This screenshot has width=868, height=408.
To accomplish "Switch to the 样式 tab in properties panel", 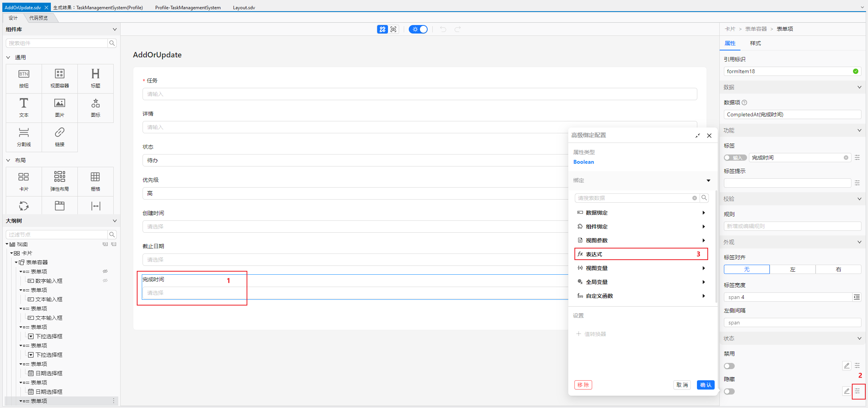I will click(755, 43).
